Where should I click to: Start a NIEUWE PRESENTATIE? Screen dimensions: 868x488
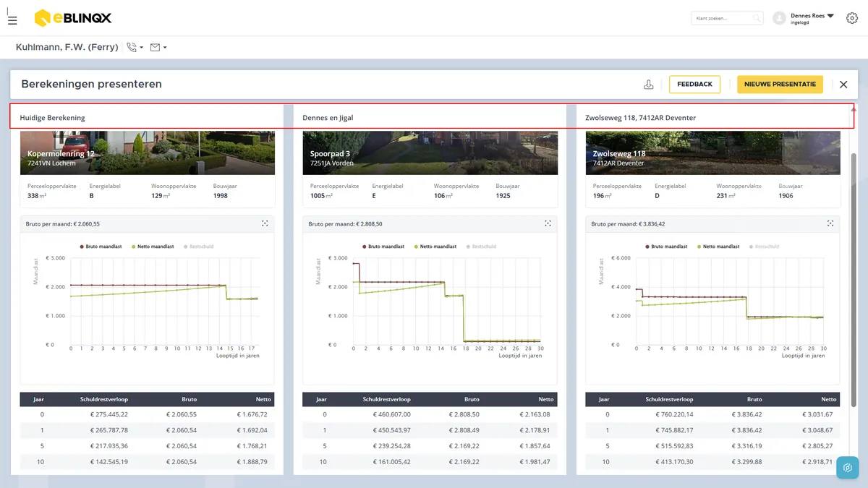click(x=780, y=85)
